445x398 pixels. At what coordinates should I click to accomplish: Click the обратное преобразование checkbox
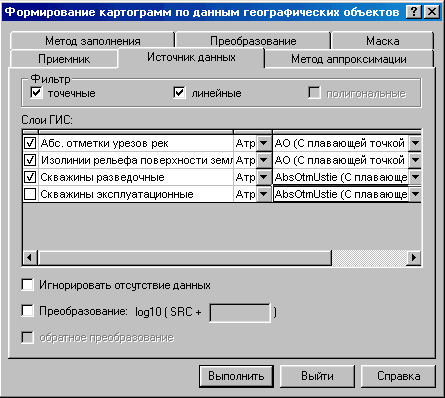27,337
